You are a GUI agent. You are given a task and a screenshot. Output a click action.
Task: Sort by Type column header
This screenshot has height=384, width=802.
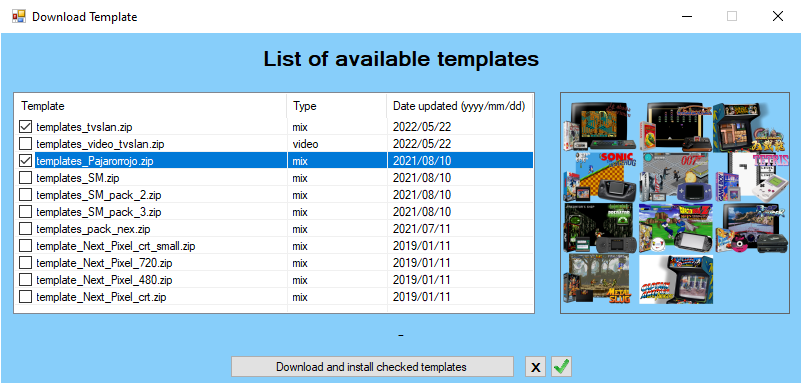337,106
